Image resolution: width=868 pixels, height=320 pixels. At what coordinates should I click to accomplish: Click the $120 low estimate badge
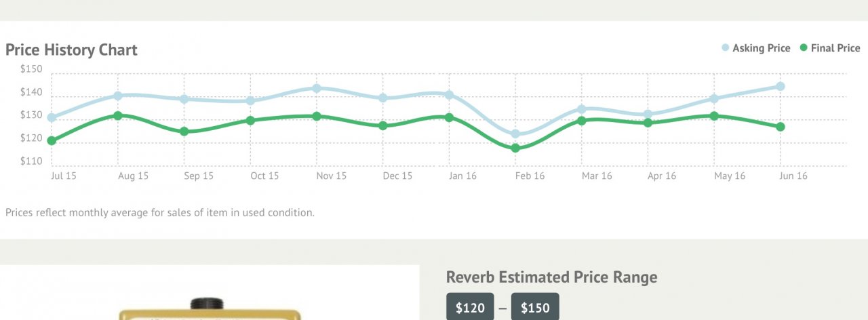point(470,308)
